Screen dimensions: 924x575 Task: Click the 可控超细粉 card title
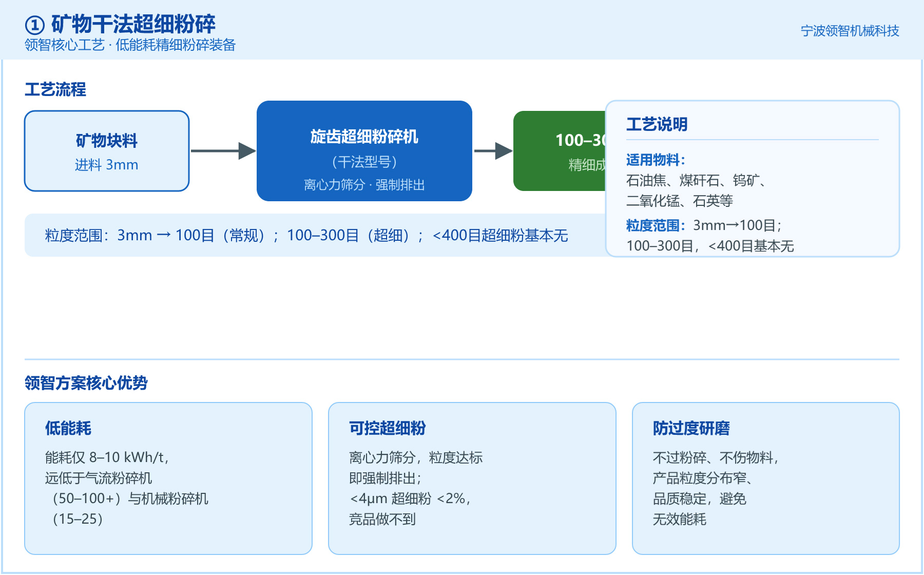click(x=388, y=428)
